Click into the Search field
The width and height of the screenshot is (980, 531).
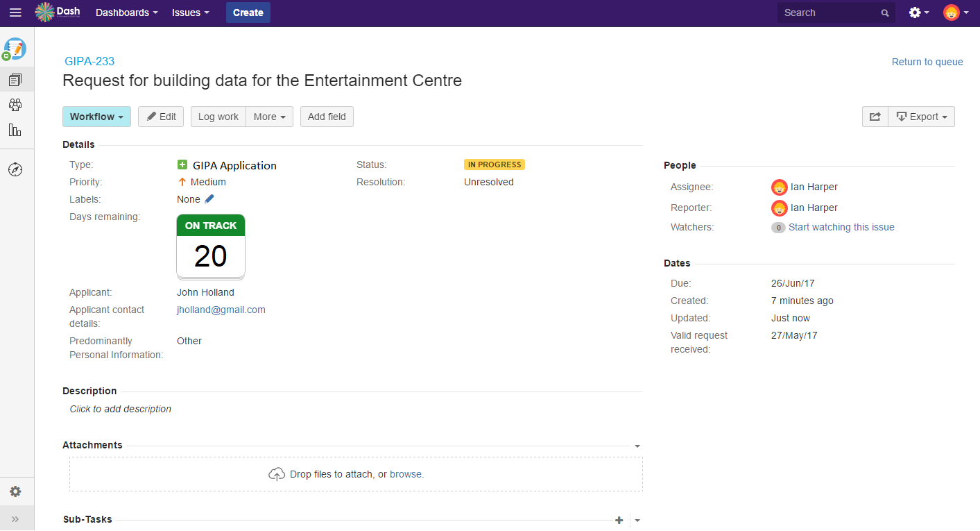click(x=829, y=12)
